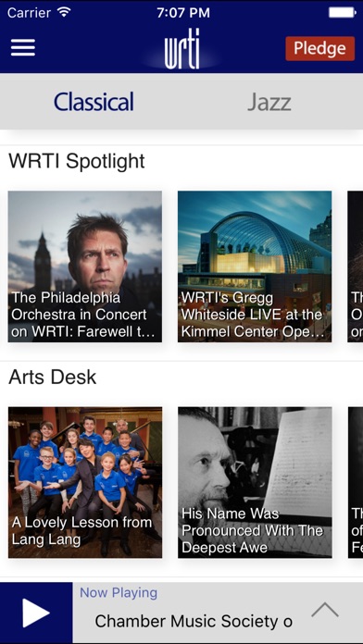Image resolution: width=363 pixels, height=644 pixels.
Task: Open Gregg Whiteside LIVE at Kimmel Center story
Action: (x=255, y=266)
